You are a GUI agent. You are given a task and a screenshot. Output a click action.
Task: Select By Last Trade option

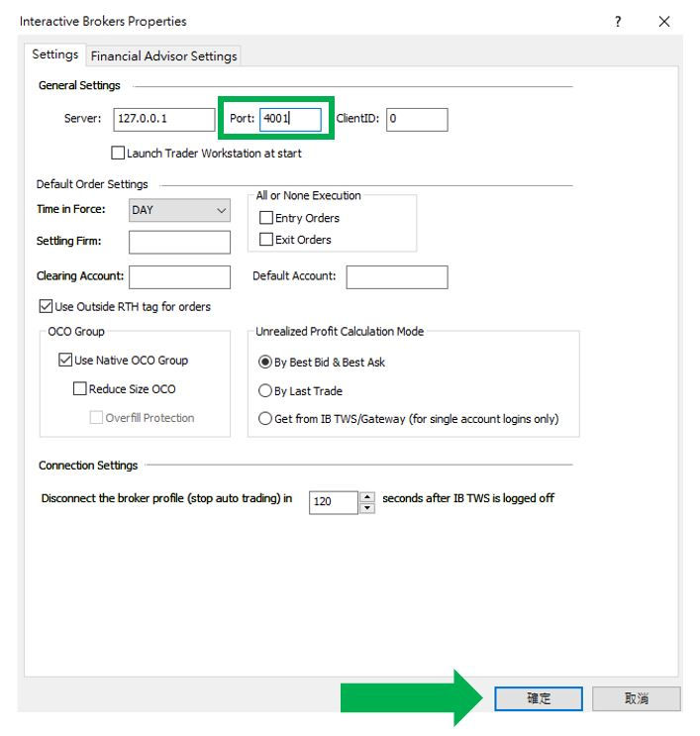[265, 390]
